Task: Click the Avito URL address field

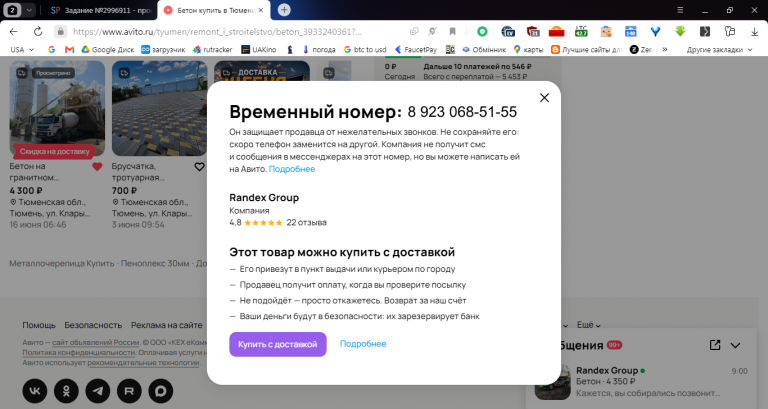Action: [217, 32]
